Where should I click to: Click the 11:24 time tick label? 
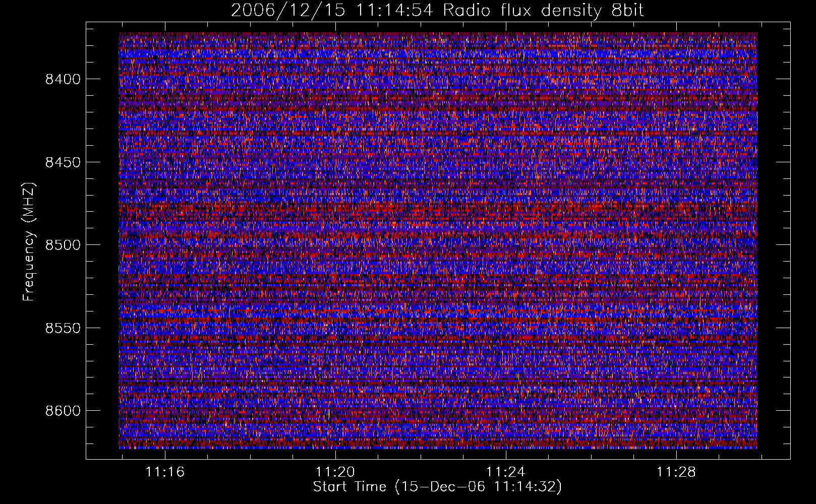[505, 472]
